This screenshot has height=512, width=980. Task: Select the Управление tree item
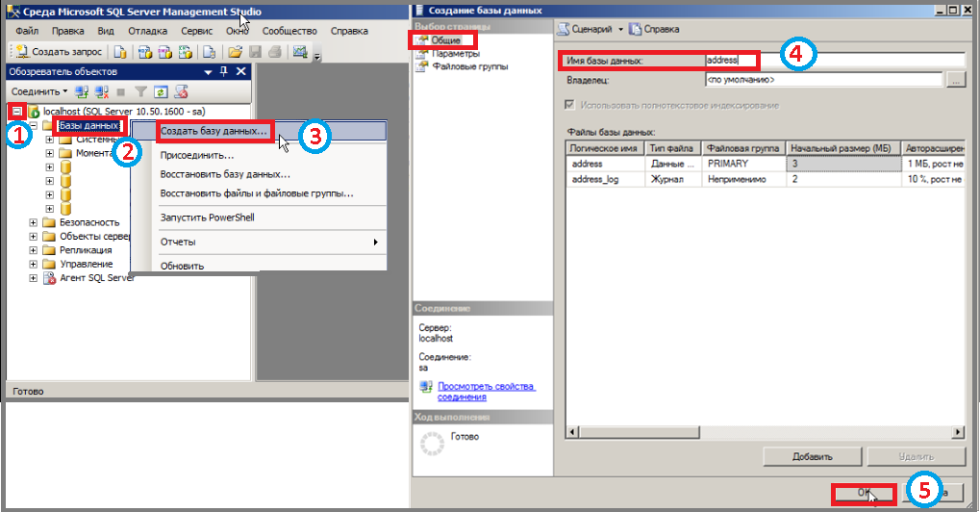click(87, 264)
